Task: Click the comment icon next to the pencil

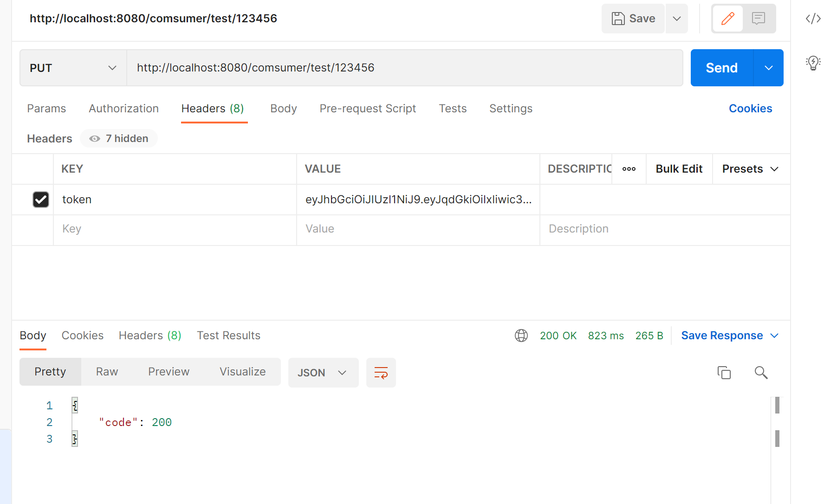Action: pos(759,19)
